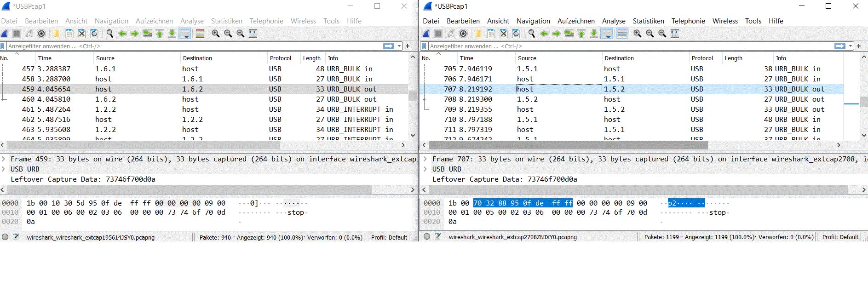This screenshot has height=298, width=868.
Task: Click add filter plus button in left window
Action: (408, 46)
